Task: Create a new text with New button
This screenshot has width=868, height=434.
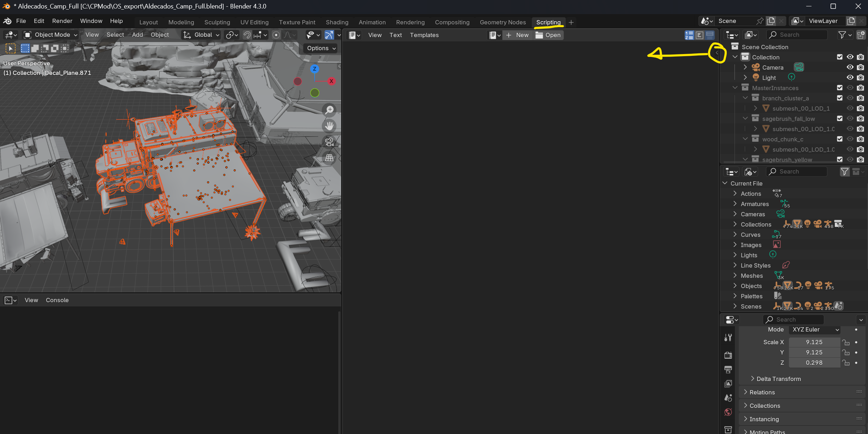Action: [517, 35]
